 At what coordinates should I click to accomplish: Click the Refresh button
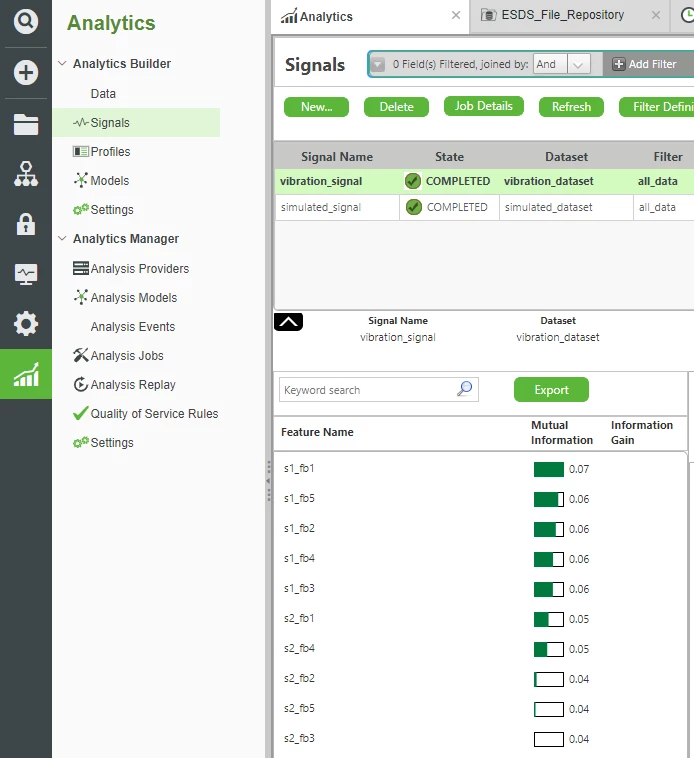[571, 107]
